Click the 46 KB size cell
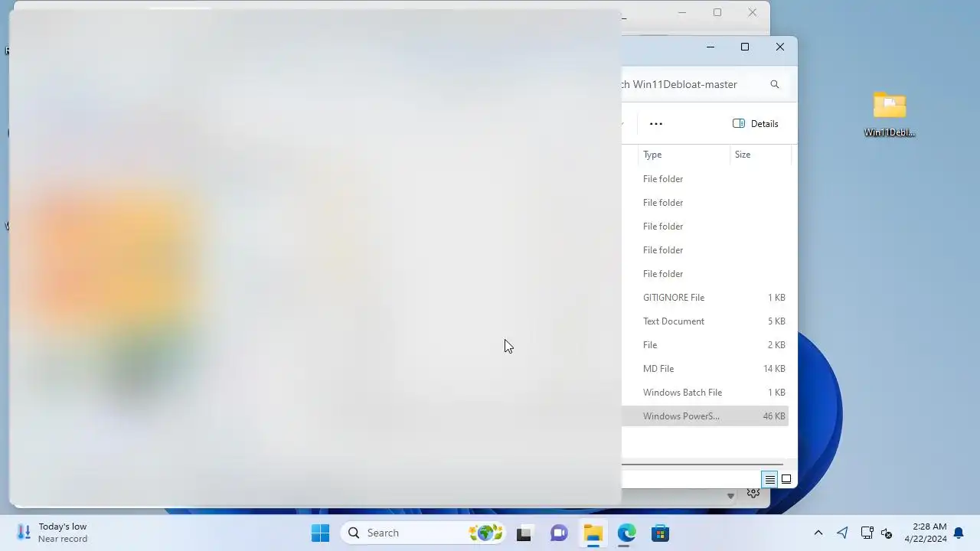 pyautogui.click(x=774, y=416)
